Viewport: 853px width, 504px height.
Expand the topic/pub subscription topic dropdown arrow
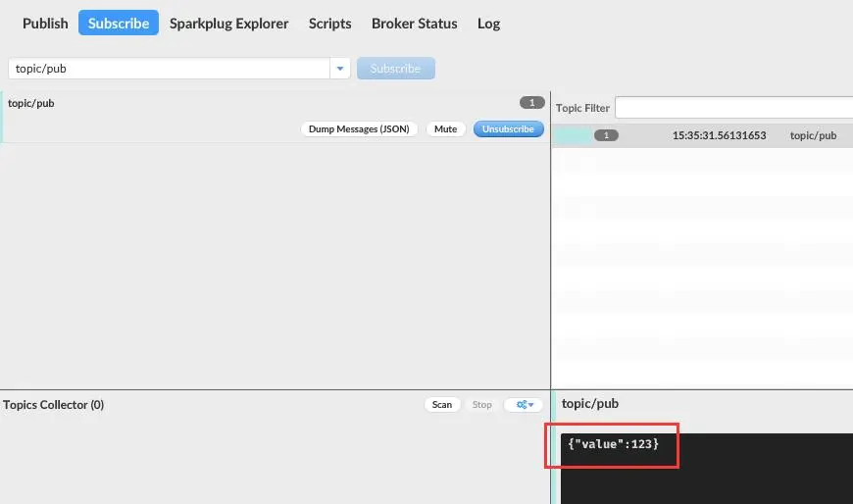[x=340, y=69]
